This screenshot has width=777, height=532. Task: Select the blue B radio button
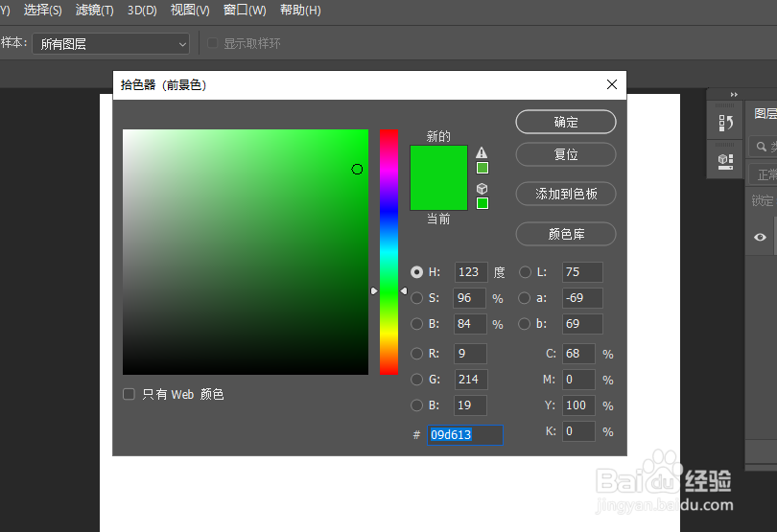tap(416, 405)
